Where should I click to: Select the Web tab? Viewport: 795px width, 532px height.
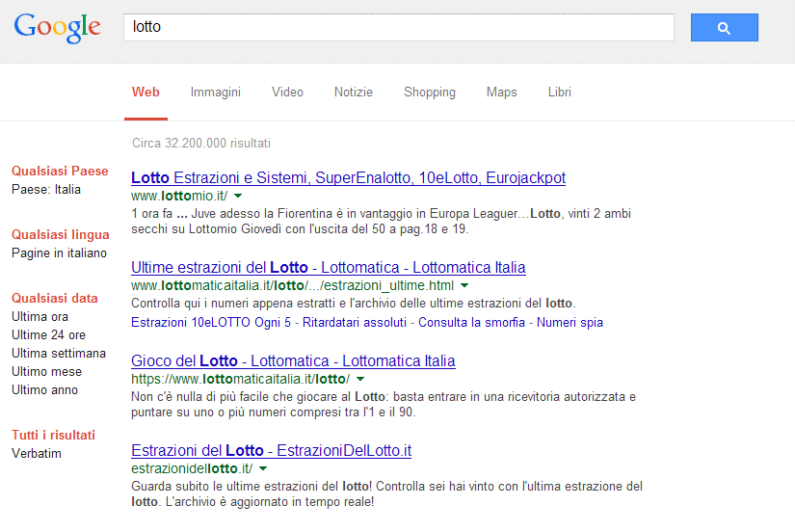(x=146, y=93)
